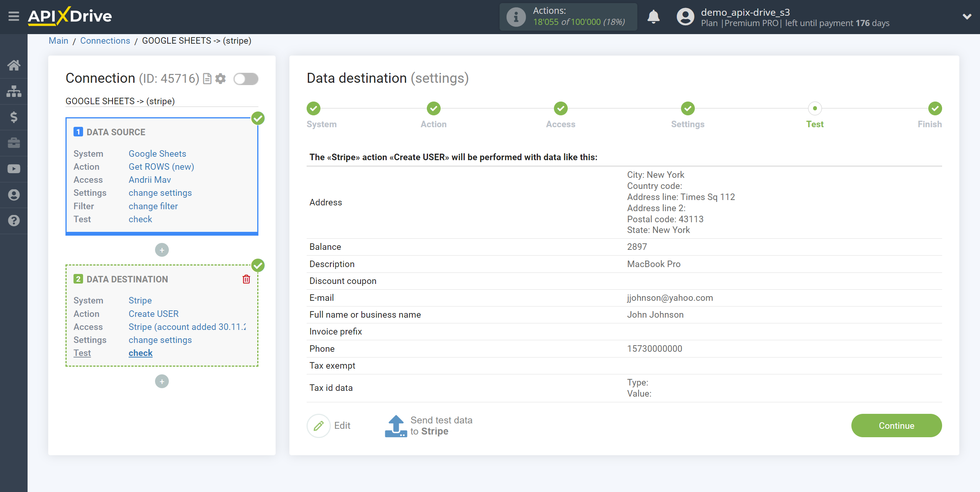Open help question mark icon
Screen dimensions: 980x492
[14, 221]
